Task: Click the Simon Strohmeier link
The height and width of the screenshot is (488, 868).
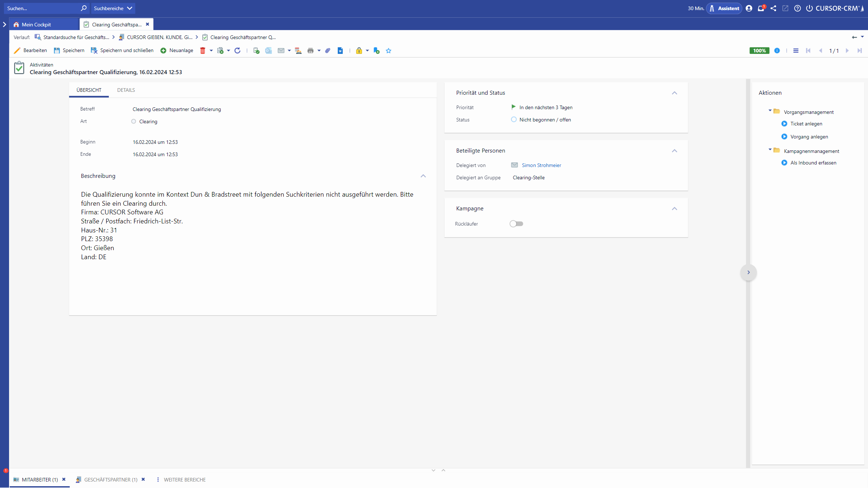Action: [x=541, y=165]
